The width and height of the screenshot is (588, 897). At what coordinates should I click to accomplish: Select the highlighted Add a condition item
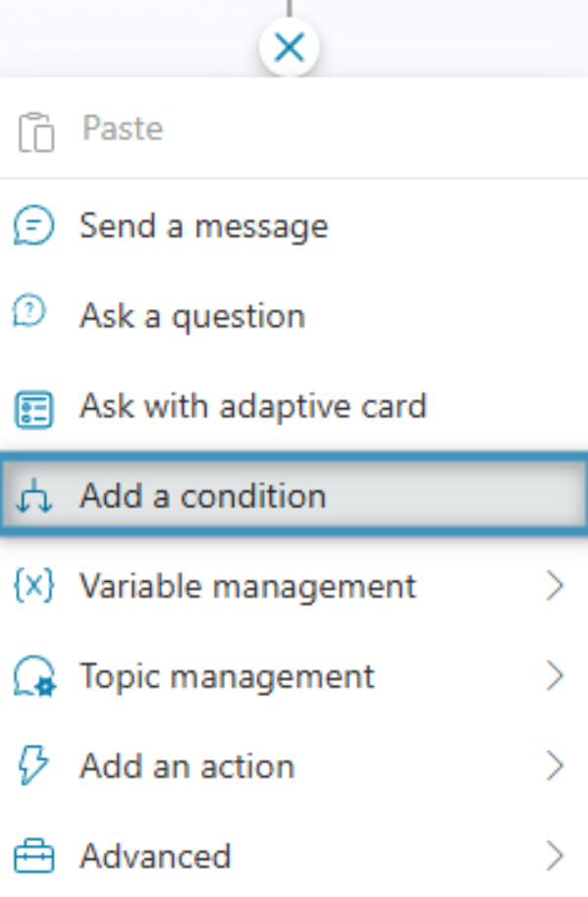(x=294, y=496)
